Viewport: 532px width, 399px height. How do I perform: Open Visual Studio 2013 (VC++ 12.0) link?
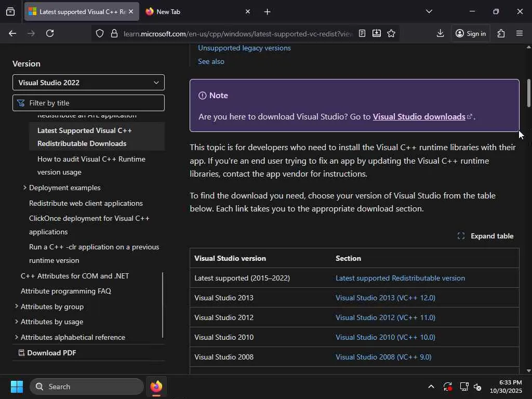pyautogui.click(x=385, y=298)
